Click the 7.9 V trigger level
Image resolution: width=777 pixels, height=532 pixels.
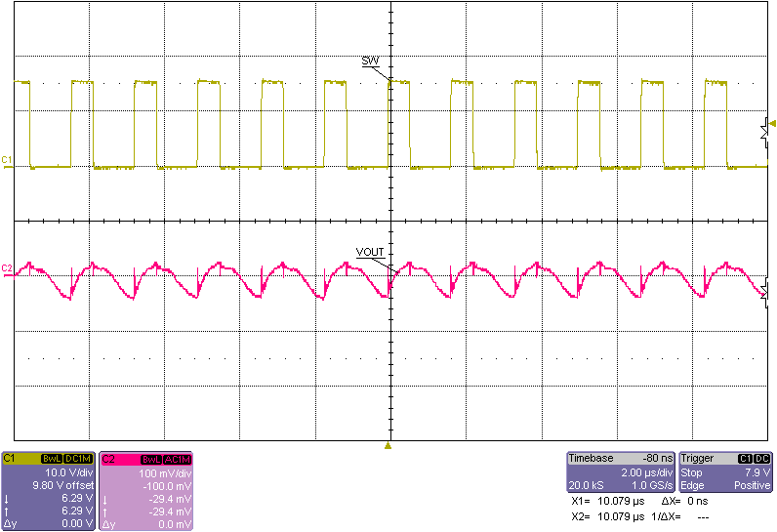757,472
